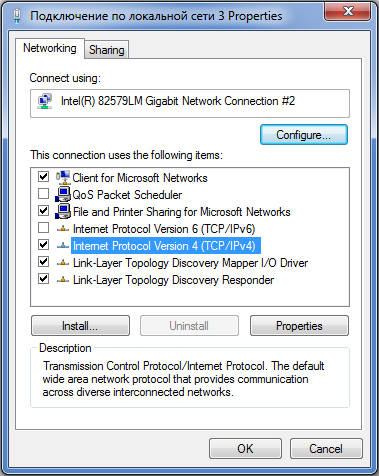Click the Intel network adapter icon
Screen dimensions: 379x476
click(x=45, y=101)
